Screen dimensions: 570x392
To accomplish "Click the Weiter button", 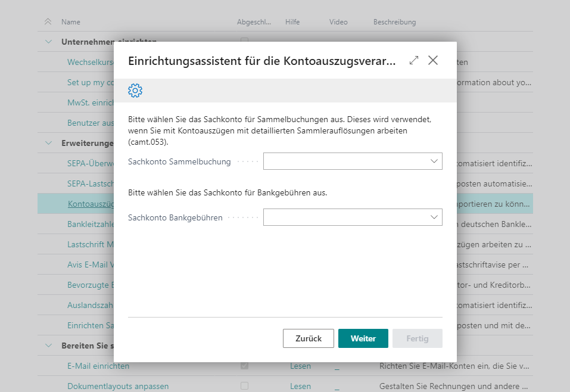I will point(362,338).
